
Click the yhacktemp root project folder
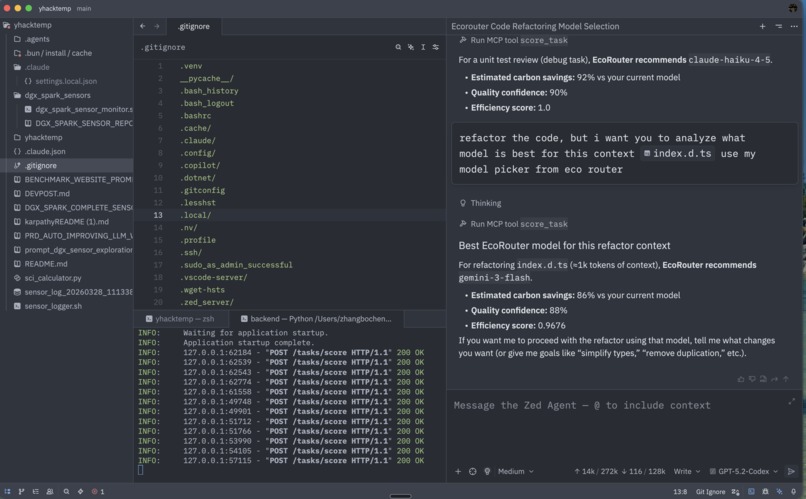tap(32, 25)
